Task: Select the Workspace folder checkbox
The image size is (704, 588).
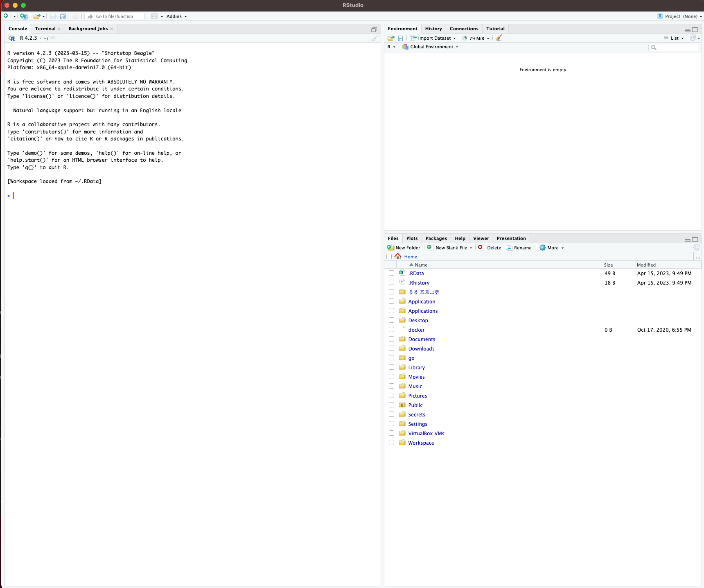Action: point(392,443)
